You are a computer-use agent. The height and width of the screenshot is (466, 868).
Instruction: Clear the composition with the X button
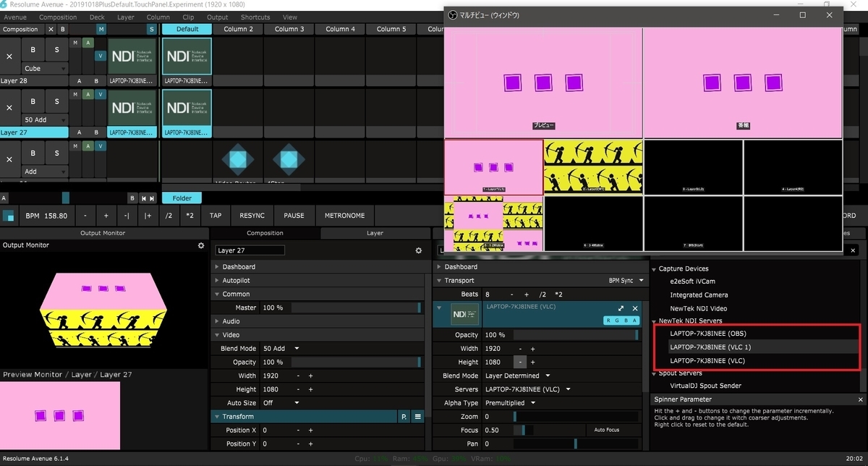(51, 29)
